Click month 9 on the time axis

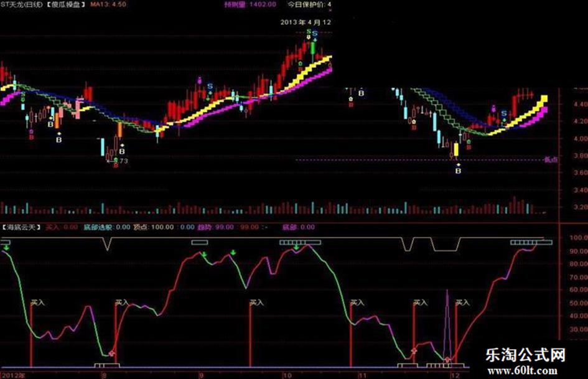click(202, 375)
